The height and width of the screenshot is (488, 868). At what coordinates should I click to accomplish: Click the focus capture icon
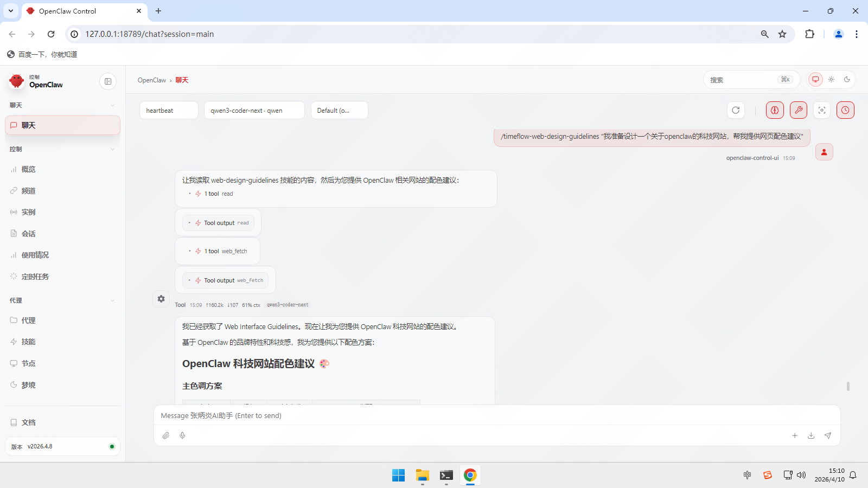pos(821,110)
